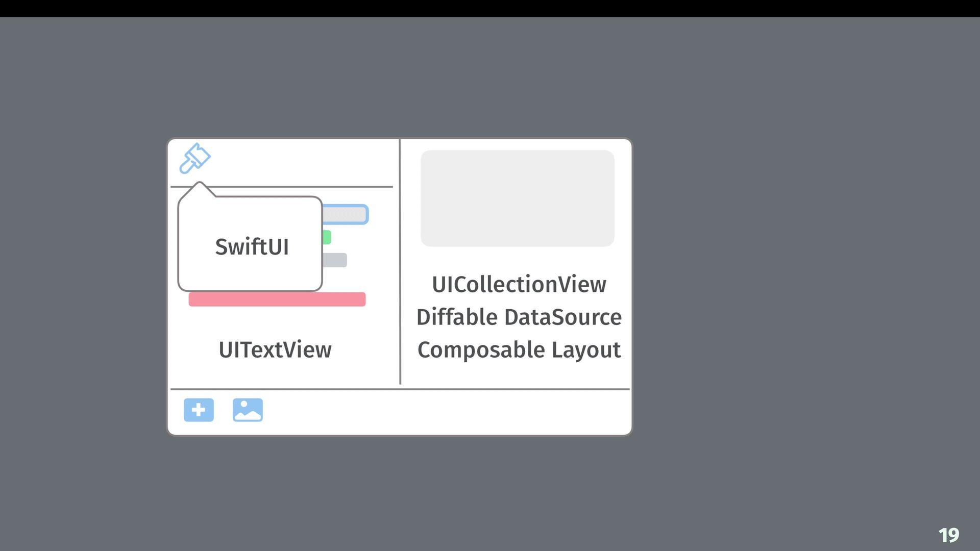Select the blue outlined text bar
The height and width of the screenshot is (551, 980).
(346, 214)
